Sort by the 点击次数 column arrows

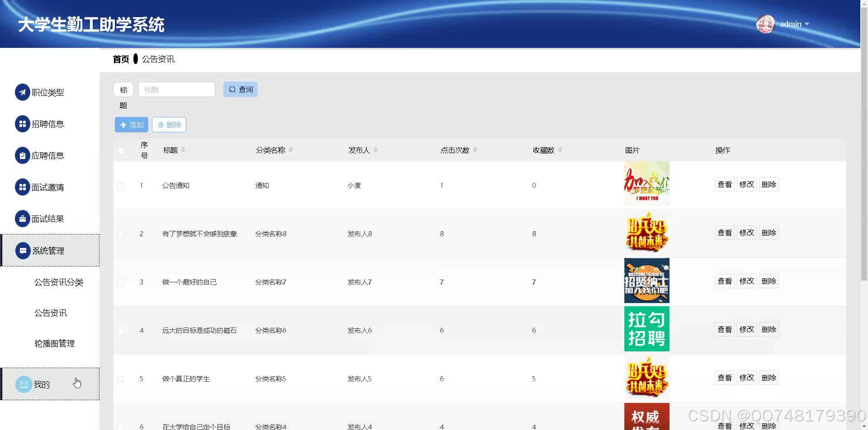coord(475,150)
